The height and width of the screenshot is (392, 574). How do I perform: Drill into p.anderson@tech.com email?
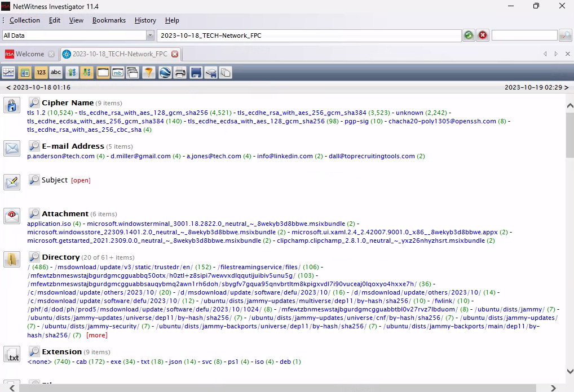(x=61, y=156)
